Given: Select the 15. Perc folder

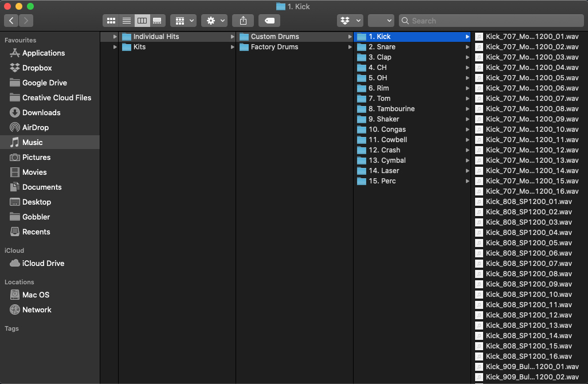Looking at the screenshot, I should tap(411, 181).
